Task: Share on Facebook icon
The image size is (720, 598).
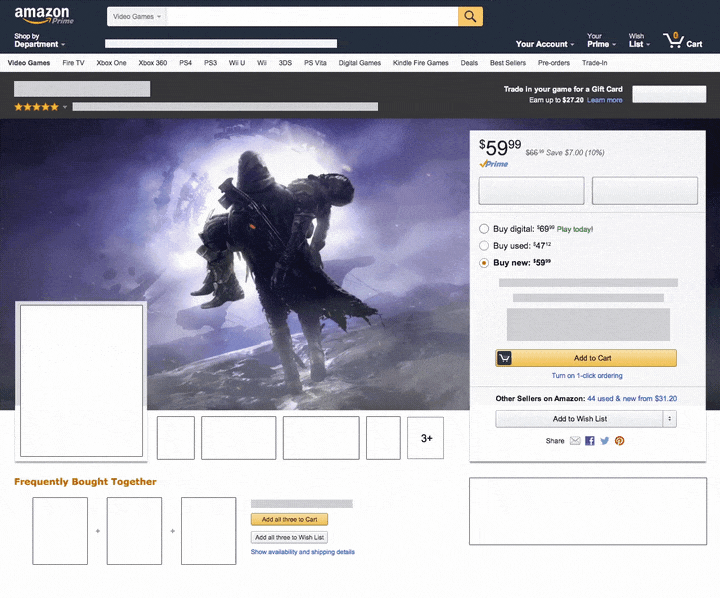Action: 590,441
